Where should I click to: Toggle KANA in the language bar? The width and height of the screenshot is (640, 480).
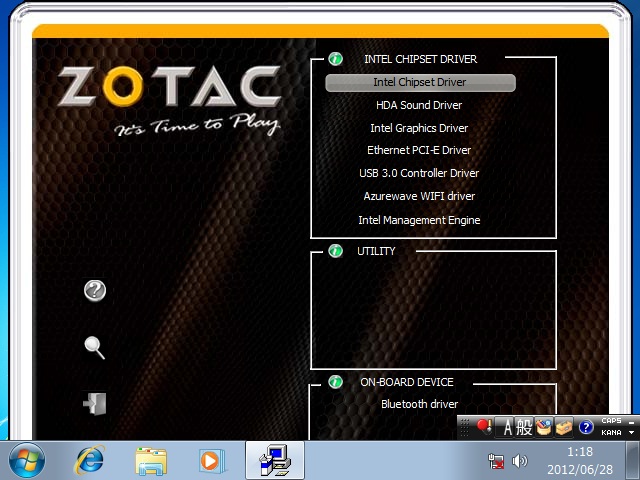click(x=611, y=433)
